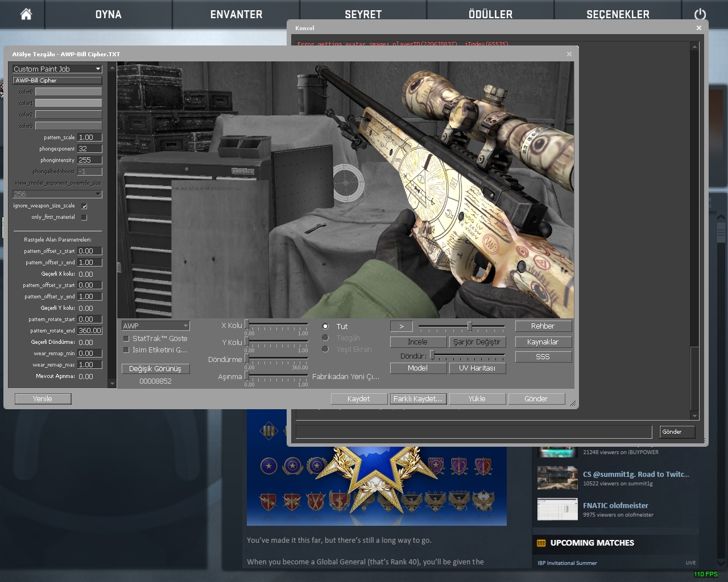Enable only_first_material checkbox
Viewport: 728px width, 582px height.
(x=84, y=217)
